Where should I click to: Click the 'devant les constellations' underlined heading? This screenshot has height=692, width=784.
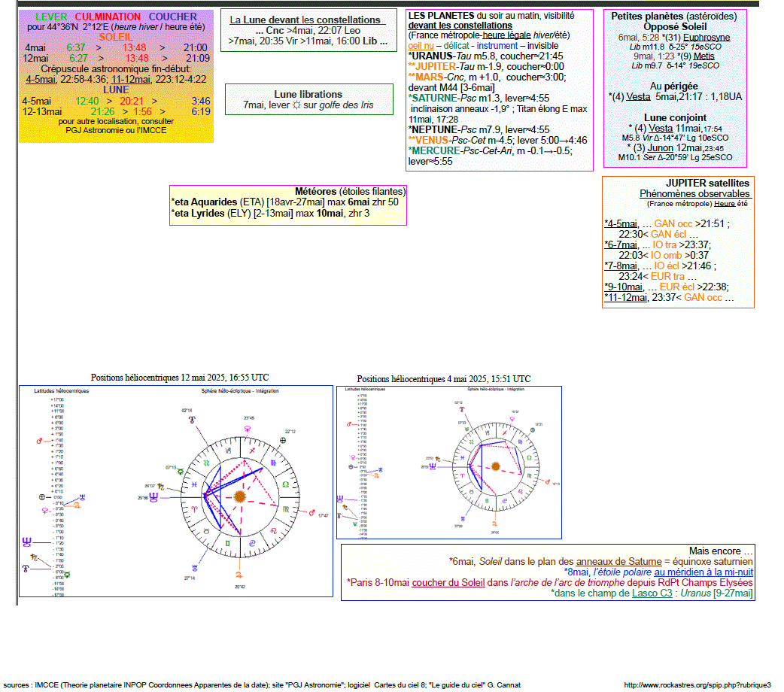pos(460,26)
